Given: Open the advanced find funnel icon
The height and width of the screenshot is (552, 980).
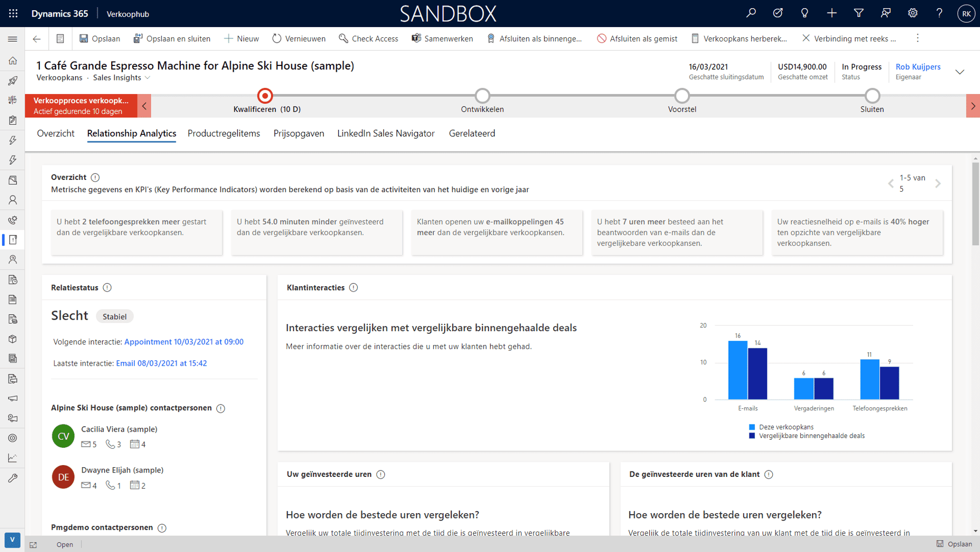Looking at the screenshot, I should point(859,14).
